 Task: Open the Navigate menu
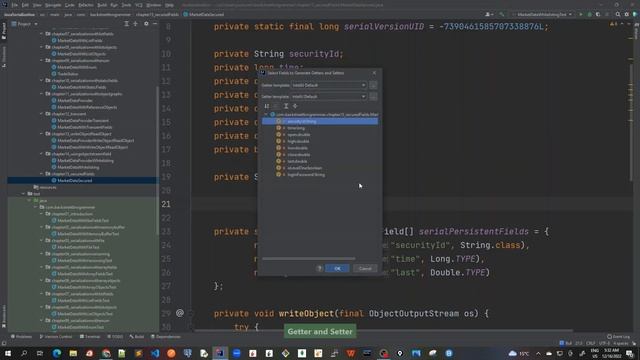[53, 5]
